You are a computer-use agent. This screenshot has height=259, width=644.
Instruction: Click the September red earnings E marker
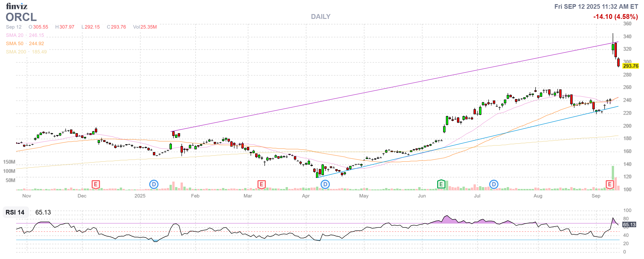pos(609,185)
